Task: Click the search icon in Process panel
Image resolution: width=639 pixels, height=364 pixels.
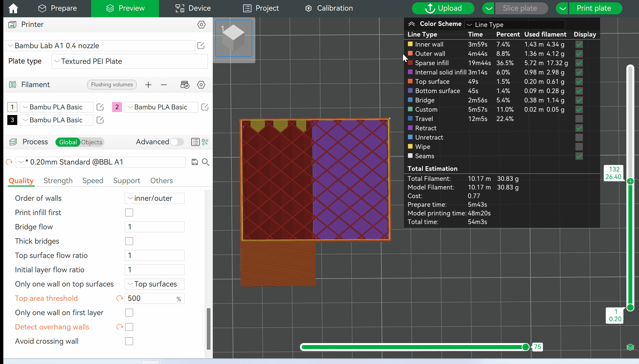Action: coord(205,162)
